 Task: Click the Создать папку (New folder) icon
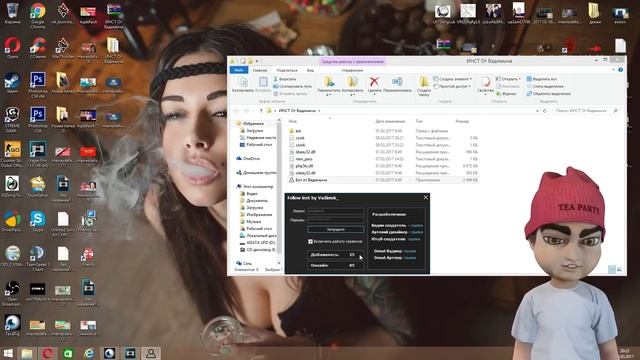pos(424,86)
